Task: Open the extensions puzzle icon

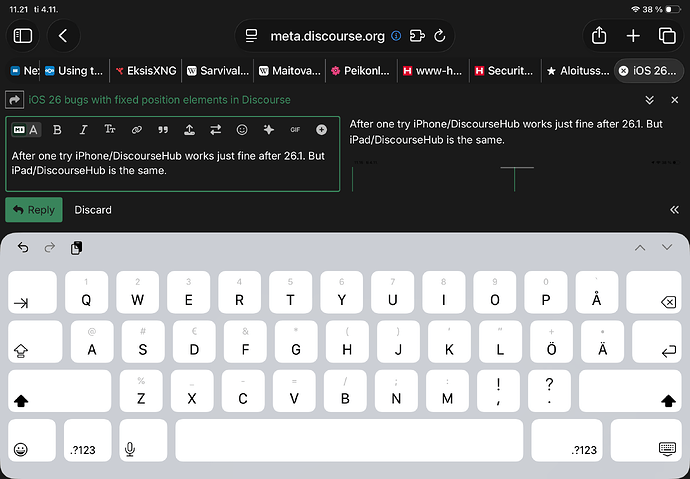Action: 417,36
